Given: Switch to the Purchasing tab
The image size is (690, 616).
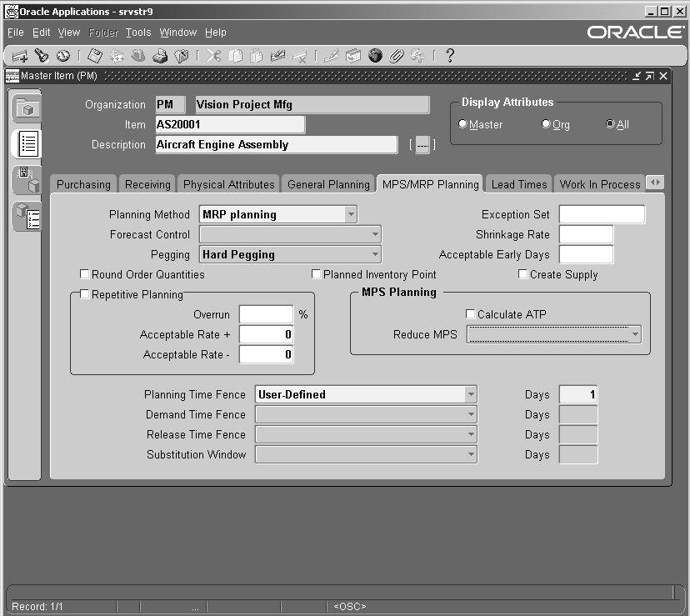Looking at the screenshot, I should (x=83, y=184).
